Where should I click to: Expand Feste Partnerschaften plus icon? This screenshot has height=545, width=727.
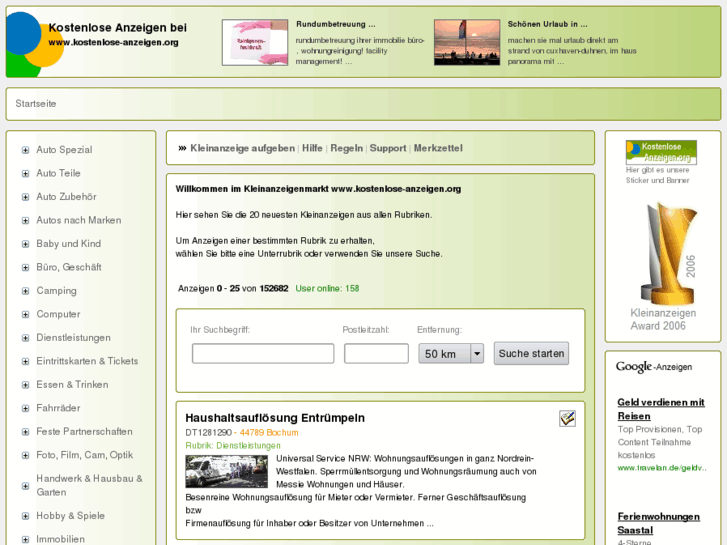pyautogui.click(x=26, y=432)
